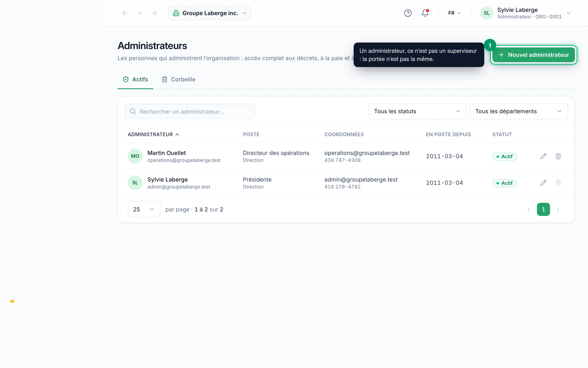Viewport: 588px width, 368px height.
Task: Open the Tous les départements filter
Action: [519, 111]
